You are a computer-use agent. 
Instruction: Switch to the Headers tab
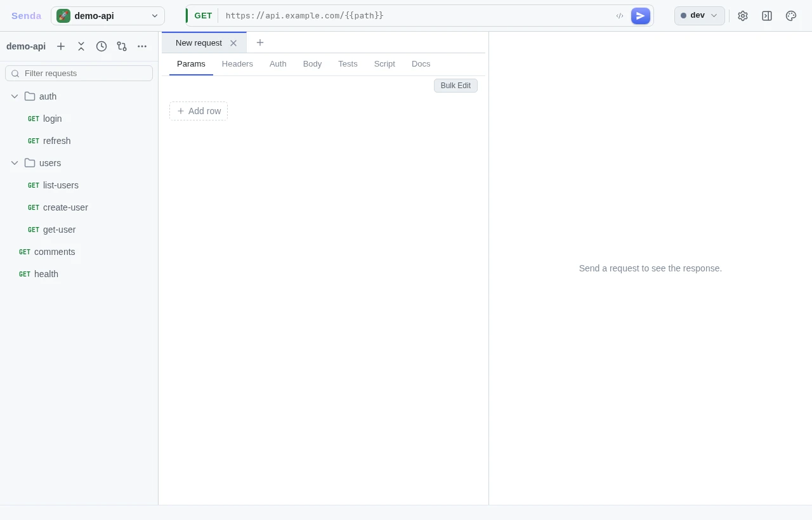(x=237, y=64)
